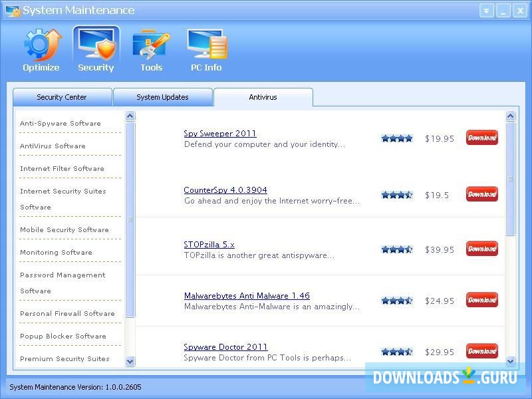This screenshot has height=399, width=532.
Task: Open the AntiVirus Software category
Action: point(52,146)
